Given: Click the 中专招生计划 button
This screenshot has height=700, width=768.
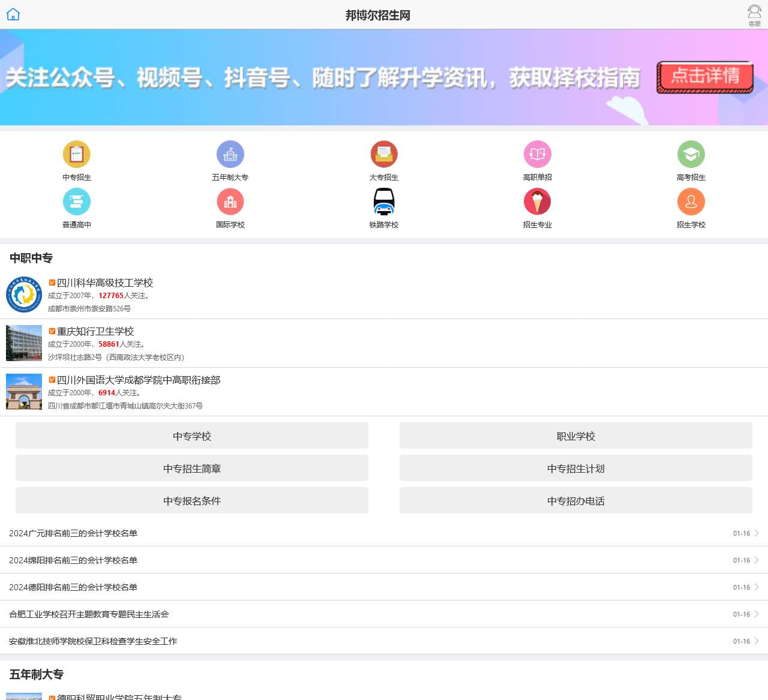Looking at the screenshot, I should (576, 468).
